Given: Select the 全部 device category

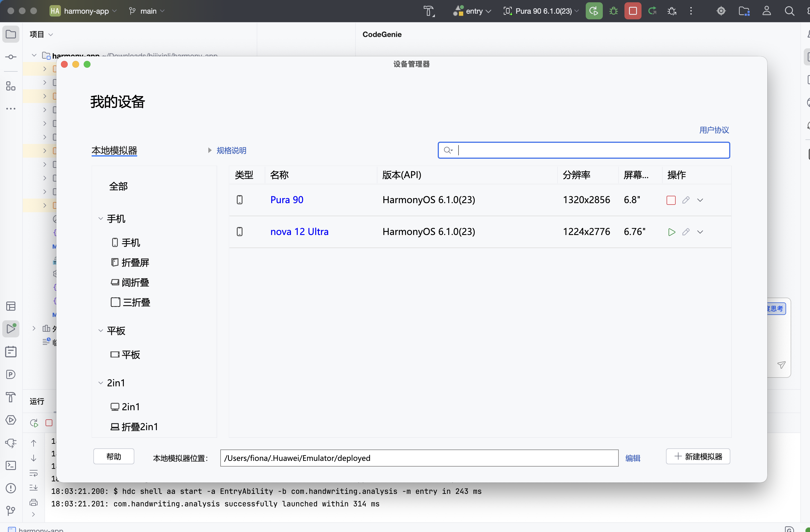Looking at the screenshot, I should pos(118,186).
